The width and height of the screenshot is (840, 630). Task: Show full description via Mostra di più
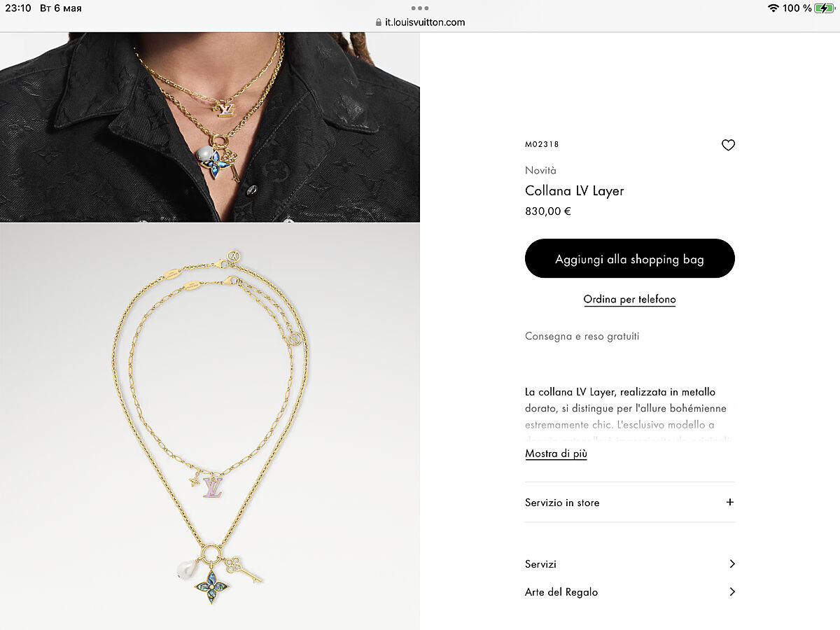coord(556,454)
